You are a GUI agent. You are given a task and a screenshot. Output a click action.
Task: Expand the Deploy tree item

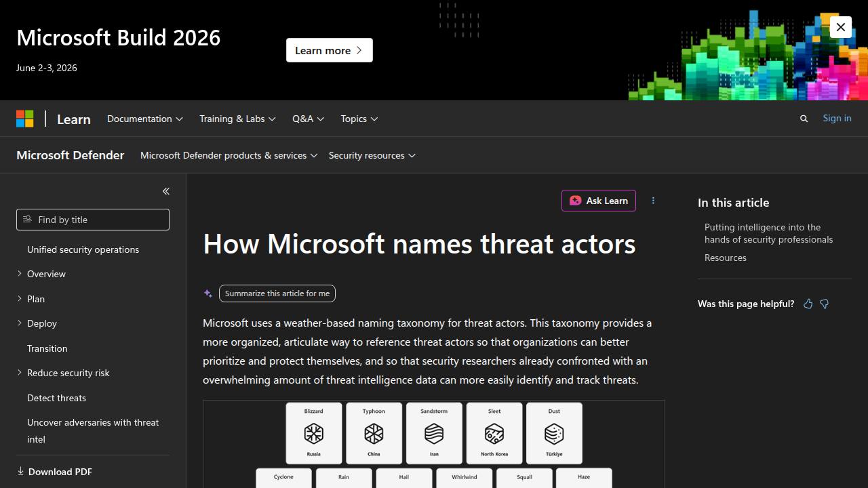[x=20, y=323]
